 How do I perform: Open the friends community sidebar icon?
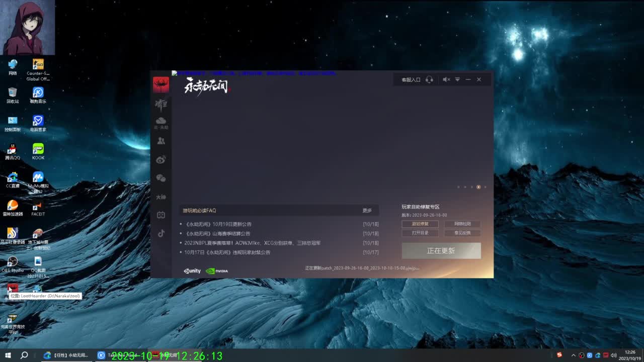pos(161,141)
